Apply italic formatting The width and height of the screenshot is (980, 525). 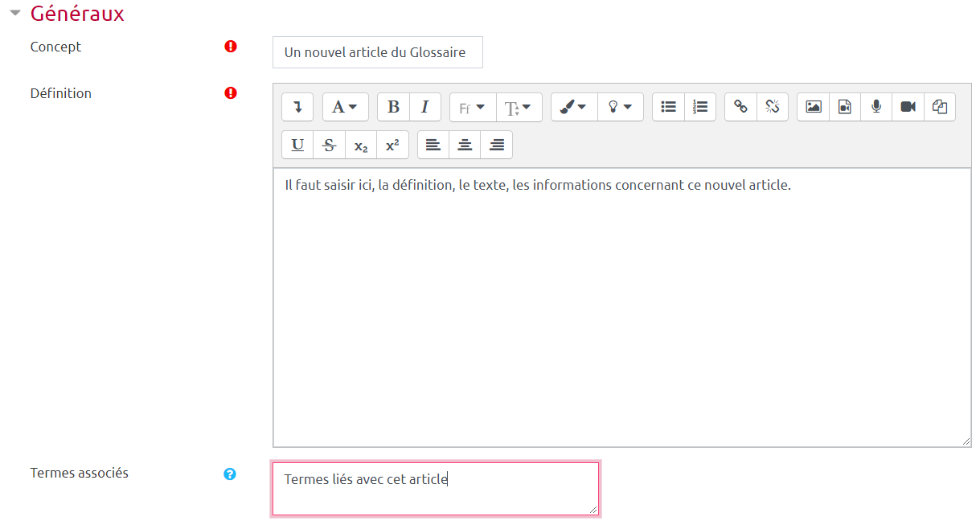tap(425, 107)
